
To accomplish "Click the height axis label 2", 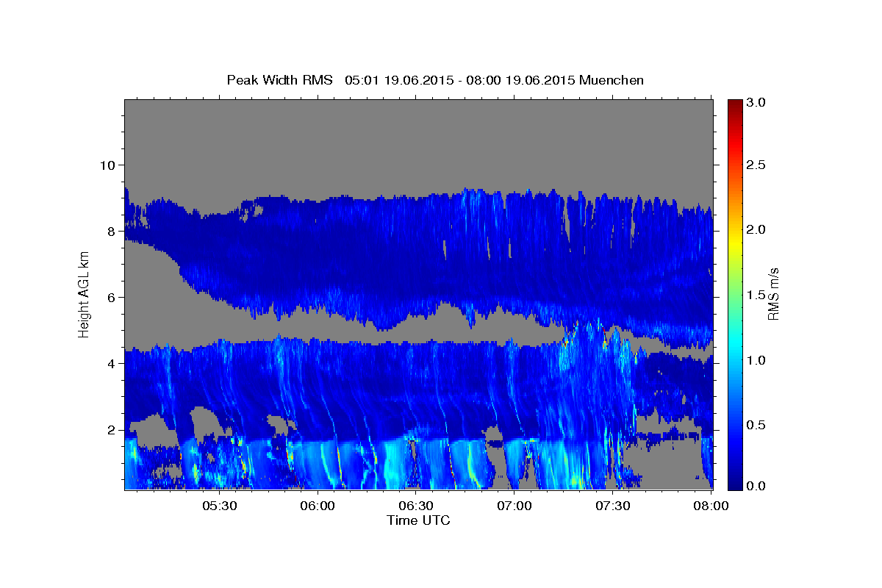I will [112, 429].
